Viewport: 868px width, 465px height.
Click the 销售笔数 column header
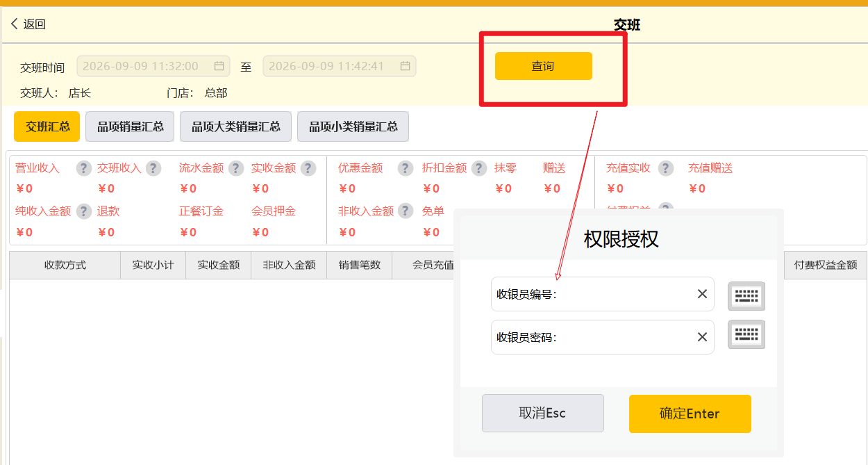pyautogui.click(x=360, y=265)
